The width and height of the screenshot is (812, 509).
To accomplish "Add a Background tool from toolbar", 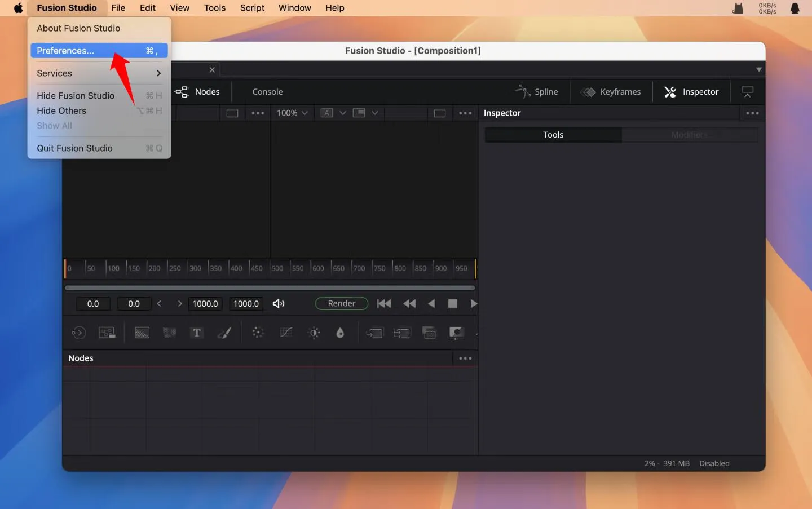I will point(142,333).
